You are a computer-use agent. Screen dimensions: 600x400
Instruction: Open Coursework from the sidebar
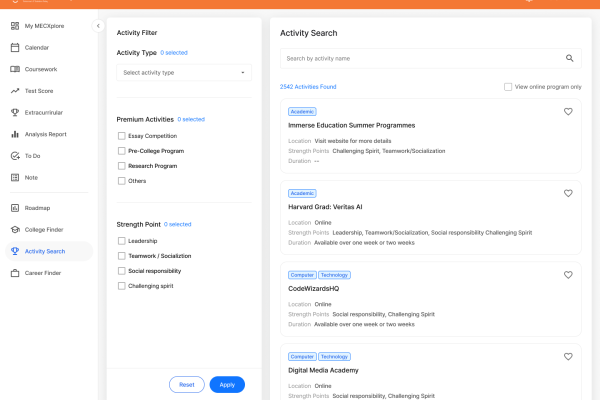(x=41, y=69)
